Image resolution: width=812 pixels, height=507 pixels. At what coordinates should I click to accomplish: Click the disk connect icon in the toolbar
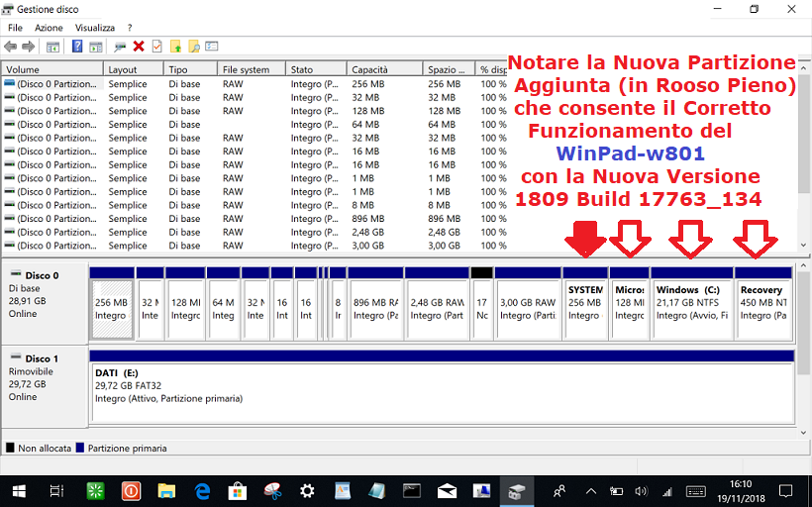[x=120, y=47]
